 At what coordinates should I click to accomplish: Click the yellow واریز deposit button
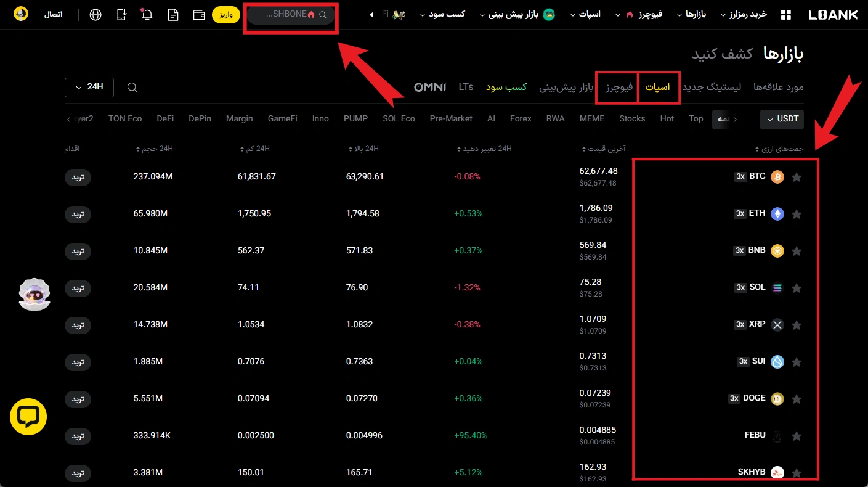(226, 15)
